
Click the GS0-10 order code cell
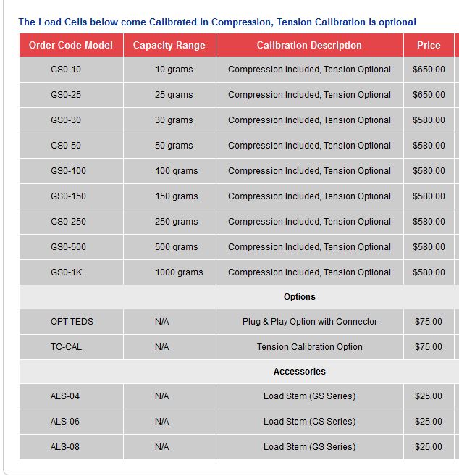pos(66,70)
